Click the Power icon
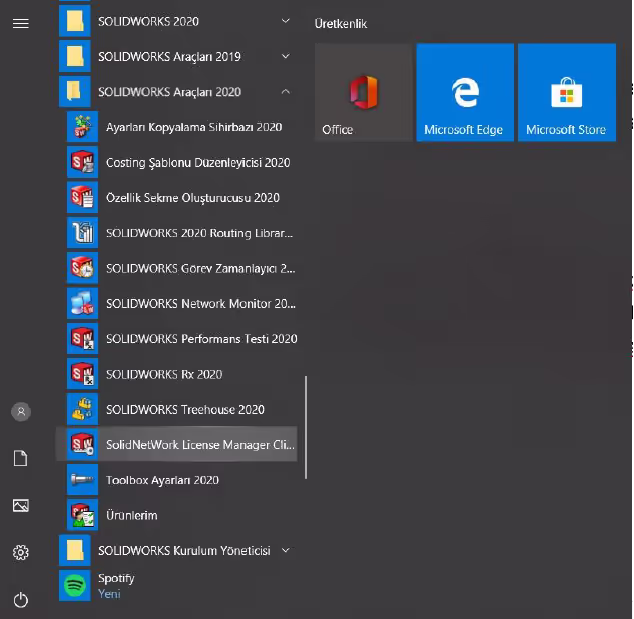The width and height of the screenshot is (634, 619). coord(21,600)
